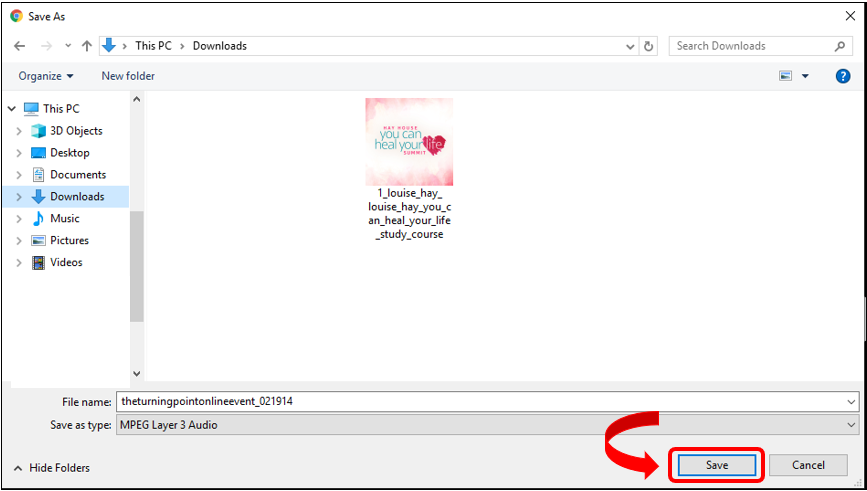Click the Up one level arrow
The height and width of the screenshot is (491, 867).
[x=87, y=46]
